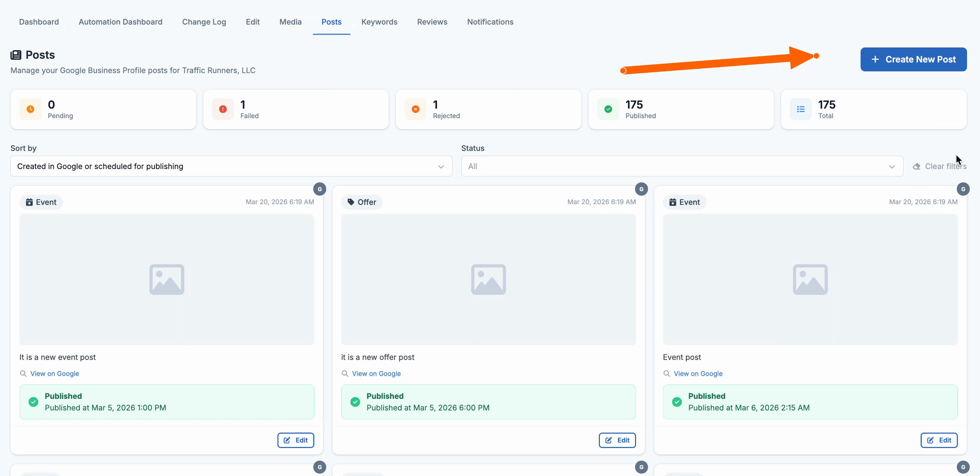Image resolution: width=980 pixels, height=476 pixels.
Task: Click the Google badge on Offer card
Action: 641,189
